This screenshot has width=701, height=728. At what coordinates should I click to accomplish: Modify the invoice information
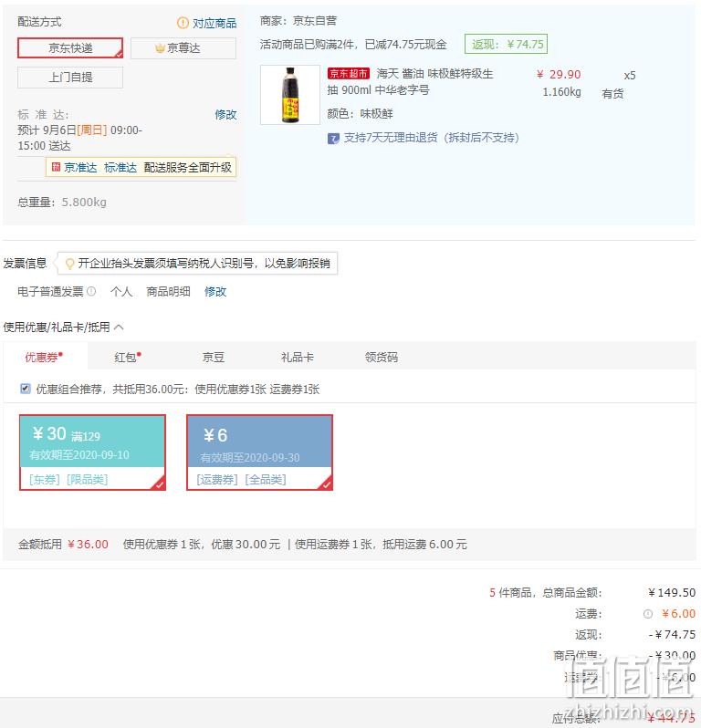click(x=215, y=292)
